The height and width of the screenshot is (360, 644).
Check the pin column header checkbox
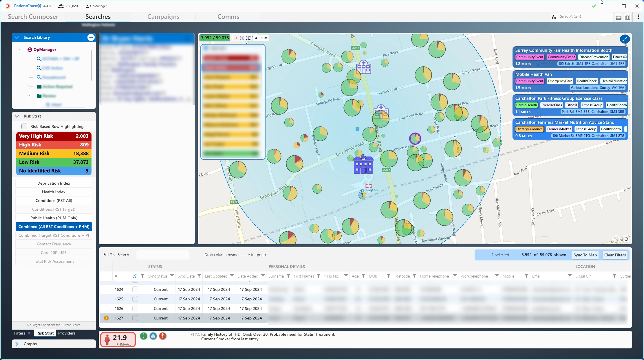pos(135,276)
